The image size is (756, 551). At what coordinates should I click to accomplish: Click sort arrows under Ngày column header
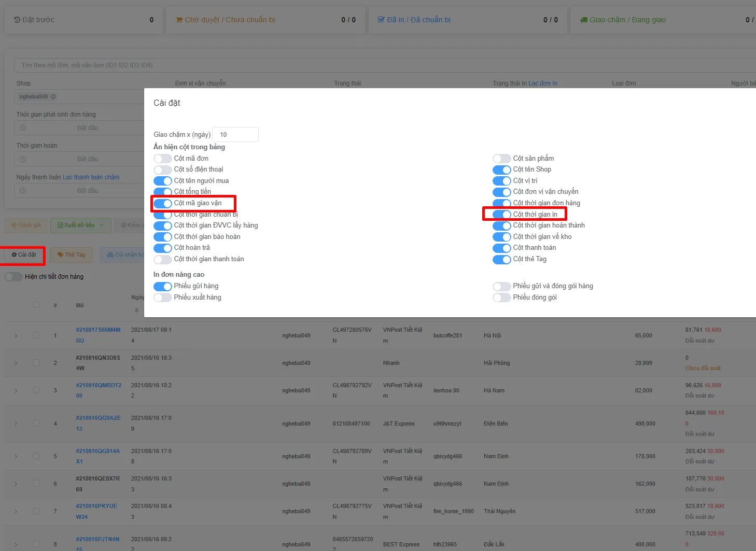(136, 310)
